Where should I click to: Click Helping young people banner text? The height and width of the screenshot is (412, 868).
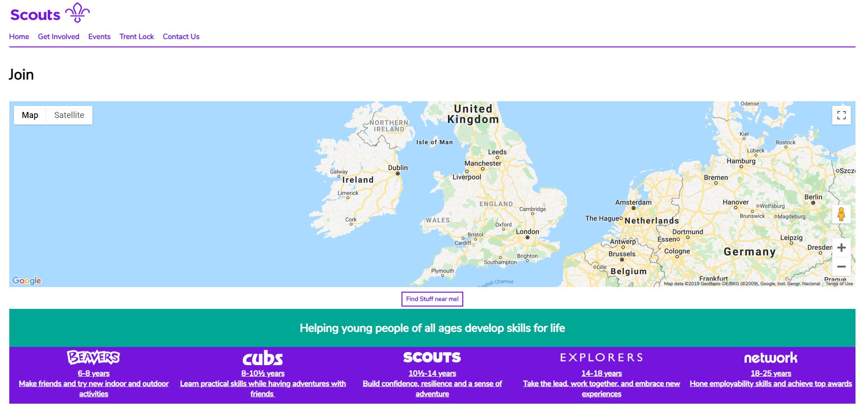click(432, 328)
